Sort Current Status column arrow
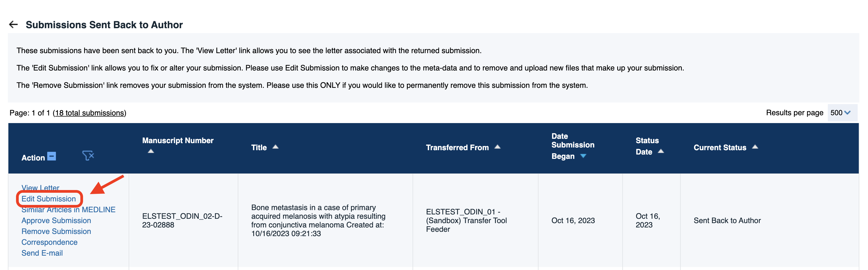 (x=755, y=147)
